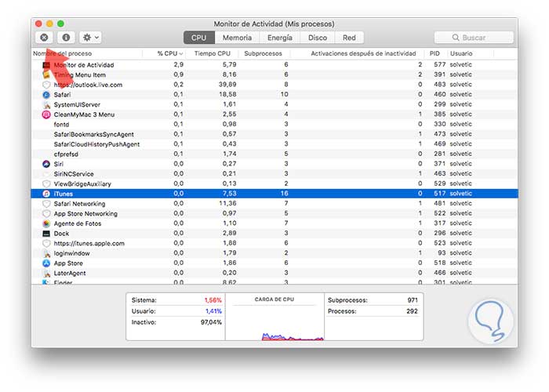Click the iTunes process name
Image resolution: width=549 pixels, height=392 pixels.
64,194
